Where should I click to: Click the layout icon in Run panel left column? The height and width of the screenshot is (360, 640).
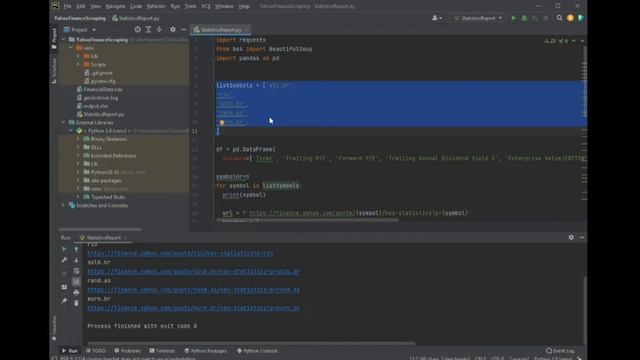click(64, 287)
